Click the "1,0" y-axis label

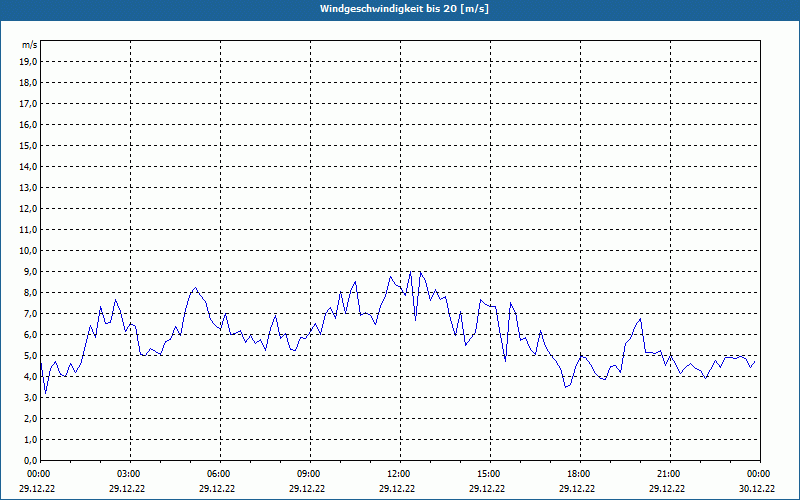pyautogui.click(x=31, y=439)
